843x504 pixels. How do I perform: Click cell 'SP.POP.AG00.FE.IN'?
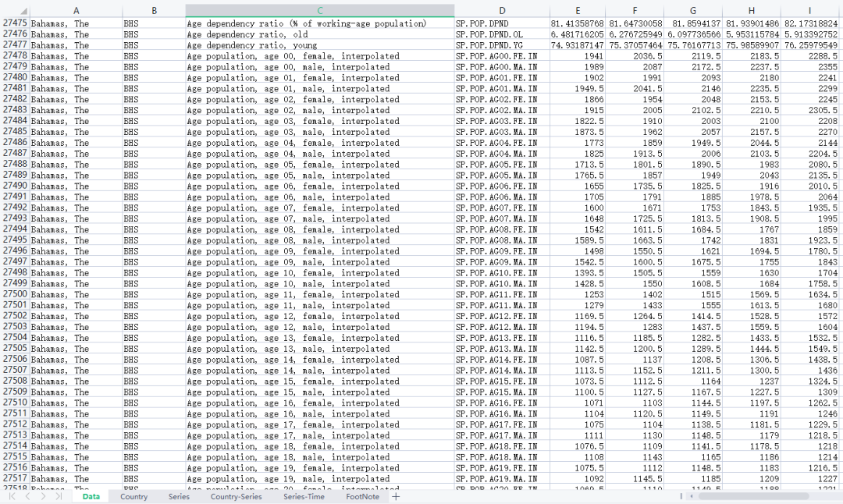tap(502, 56)
